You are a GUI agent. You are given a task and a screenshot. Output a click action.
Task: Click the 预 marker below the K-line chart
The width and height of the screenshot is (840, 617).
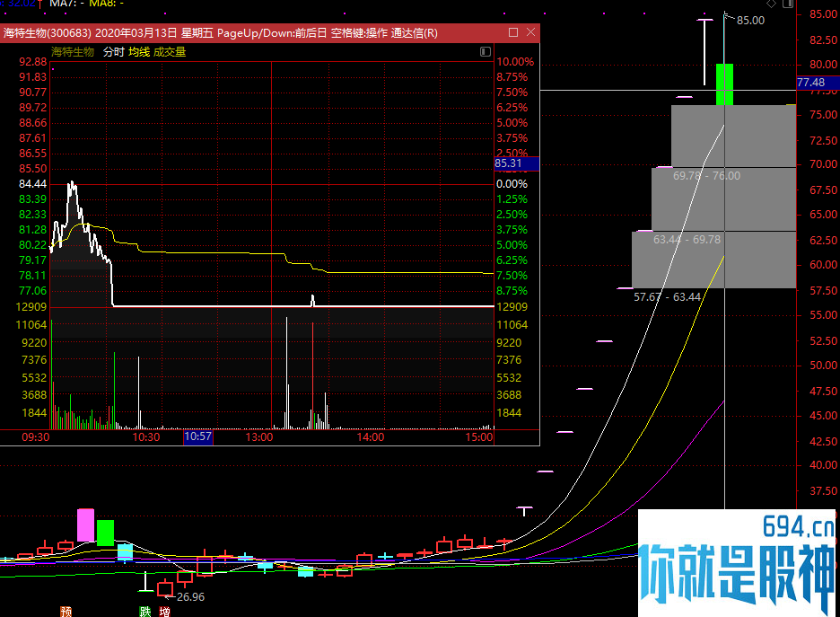click(66, 612)
